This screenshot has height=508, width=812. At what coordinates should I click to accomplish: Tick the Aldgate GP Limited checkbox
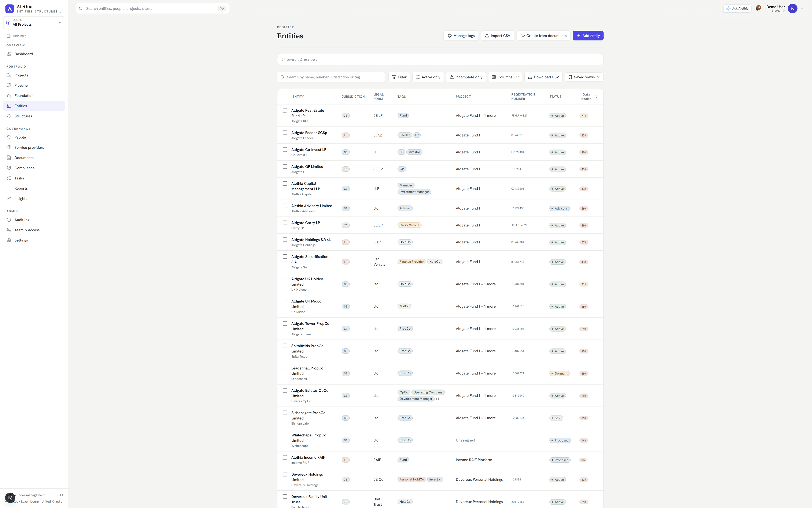click(x=285, y=167)
